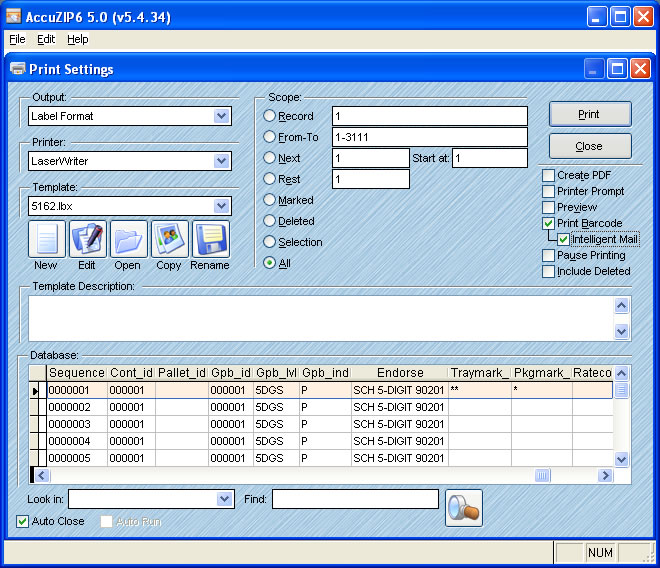Open the Template 5162.lbx dropdown

(x=221, y=206)
